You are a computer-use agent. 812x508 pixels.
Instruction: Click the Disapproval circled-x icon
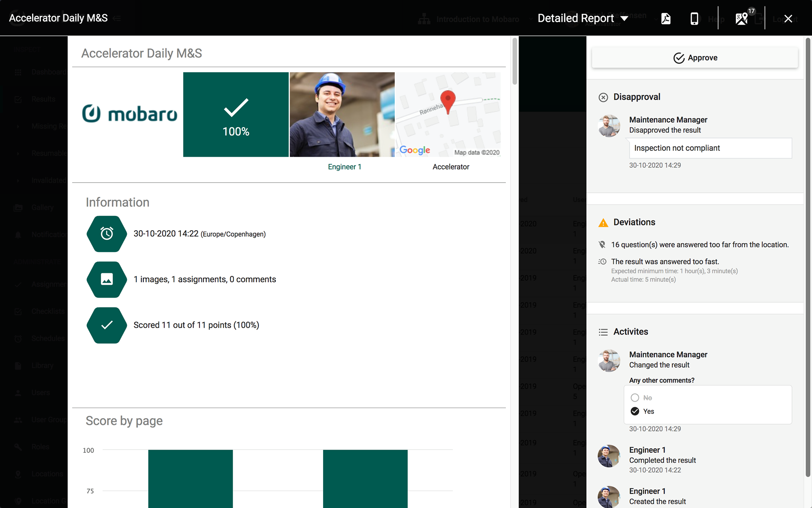(603, 97)
